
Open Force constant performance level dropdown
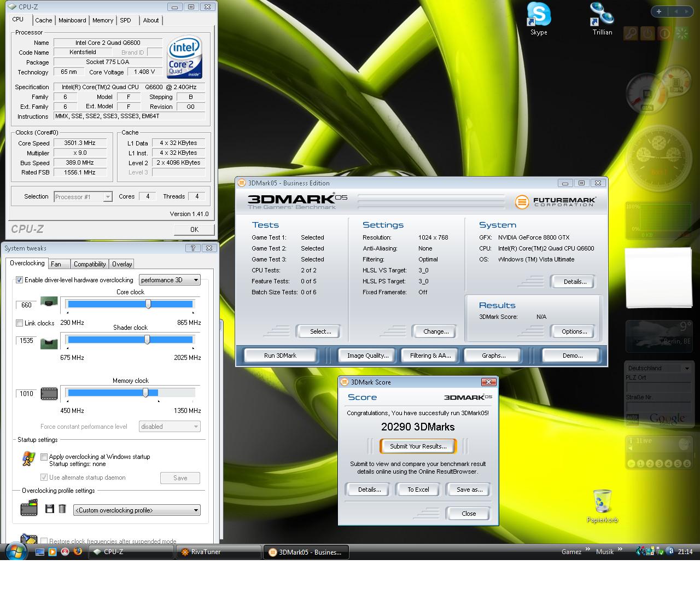pos(170,427)
